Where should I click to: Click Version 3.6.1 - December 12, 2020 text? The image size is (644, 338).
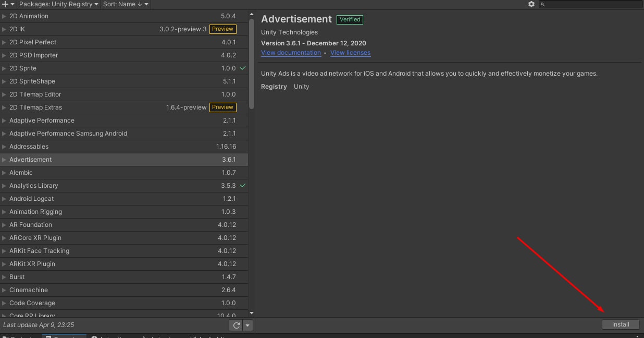[x=314, y=43]
